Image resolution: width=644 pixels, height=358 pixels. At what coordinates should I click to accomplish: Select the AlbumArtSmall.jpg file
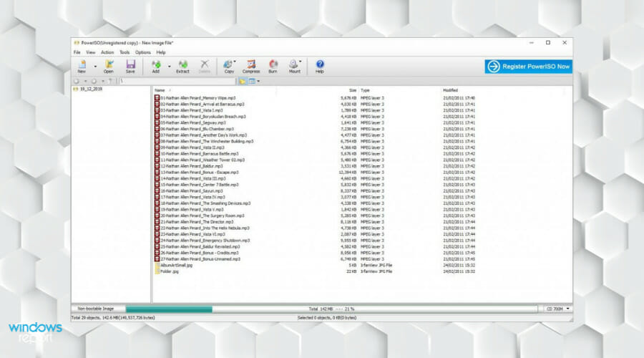pyautogui.click(x=176, y=265)
